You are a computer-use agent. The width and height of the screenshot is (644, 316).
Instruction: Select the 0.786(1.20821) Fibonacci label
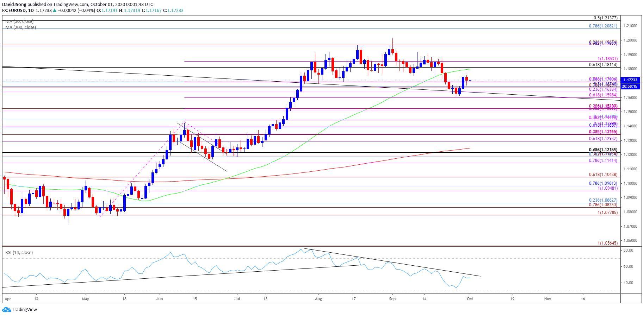point(603,26)
